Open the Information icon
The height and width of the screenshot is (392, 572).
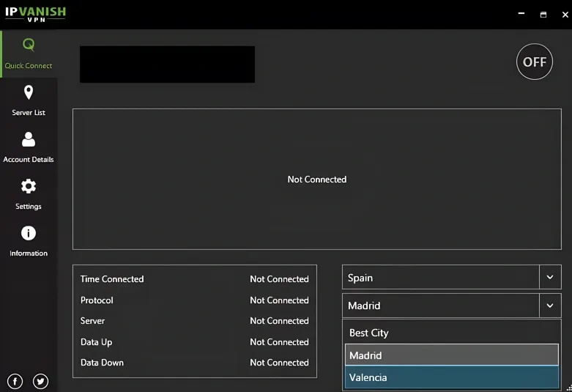point(29,233)
